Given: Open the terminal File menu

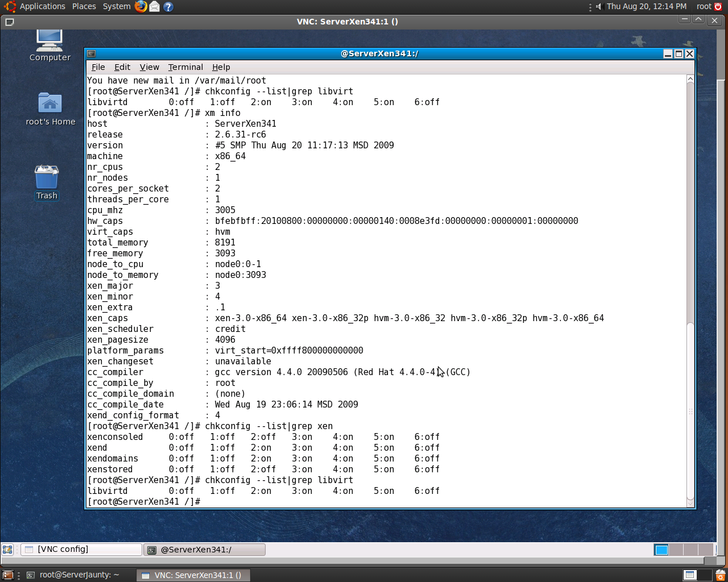Looking at the screenshot, I should coord(98,67).
